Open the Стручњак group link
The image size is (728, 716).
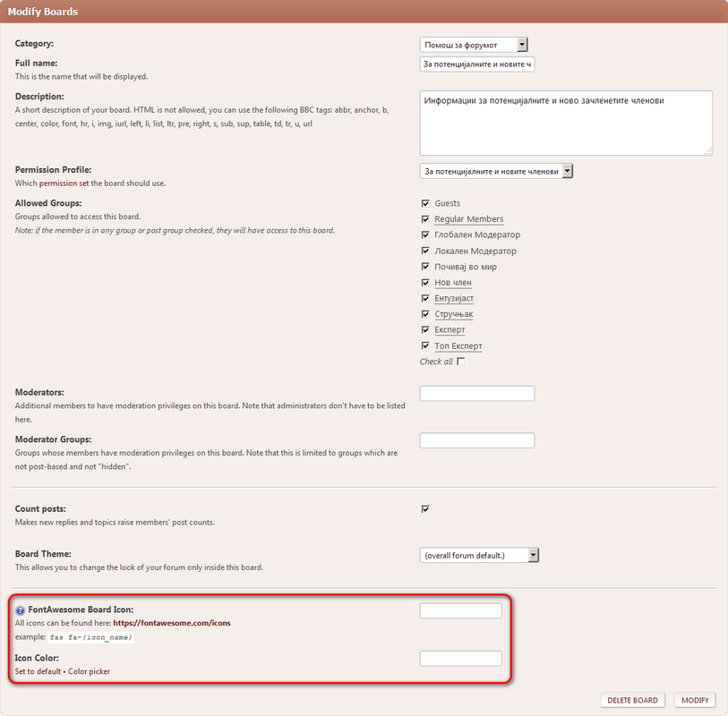pos(454,314)
